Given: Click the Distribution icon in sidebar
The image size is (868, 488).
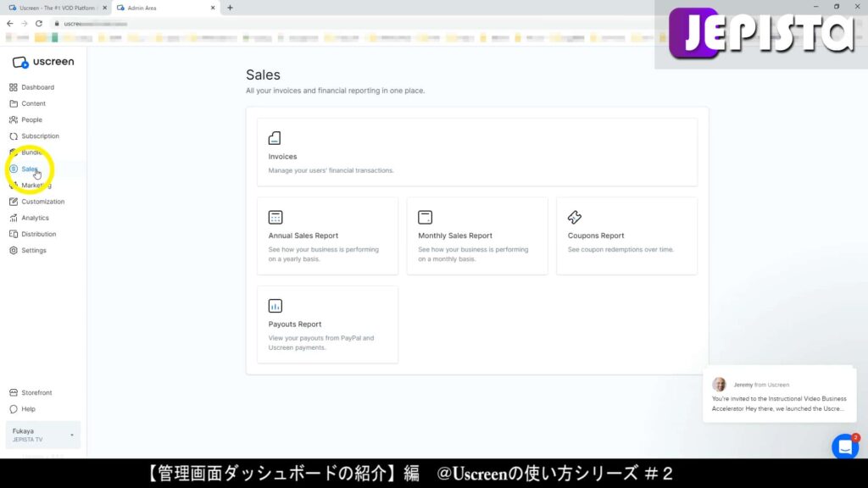Looking at the screenshot, I should [x=14, y=234].
